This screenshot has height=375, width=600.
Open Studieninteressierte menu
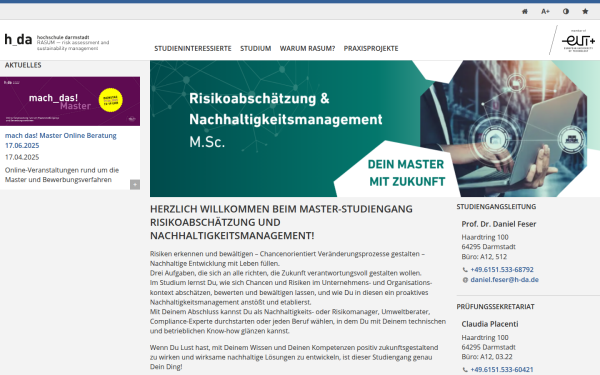193,49
